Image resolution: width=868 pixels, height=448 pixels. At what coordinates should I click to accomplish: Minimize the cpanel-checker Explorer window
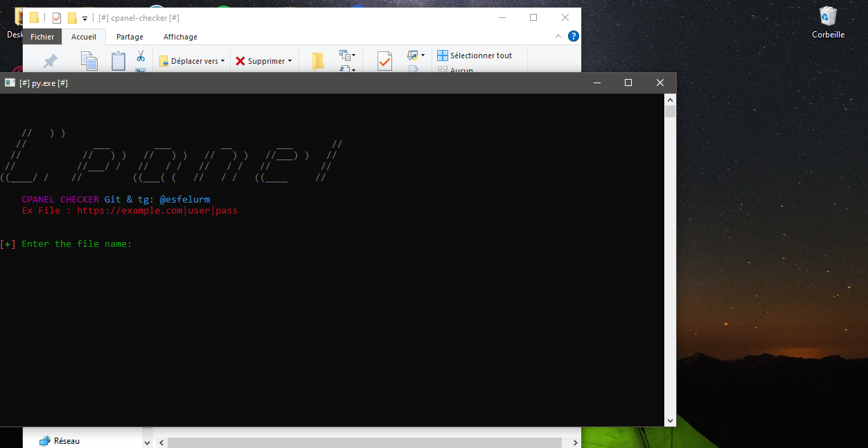coord(502,18)
